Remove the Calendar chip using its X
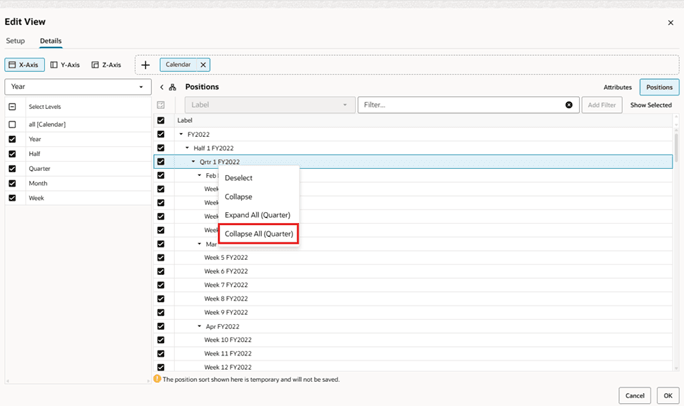Image resolution: width=684 pixels, height=406 pixels. [203, 65]
